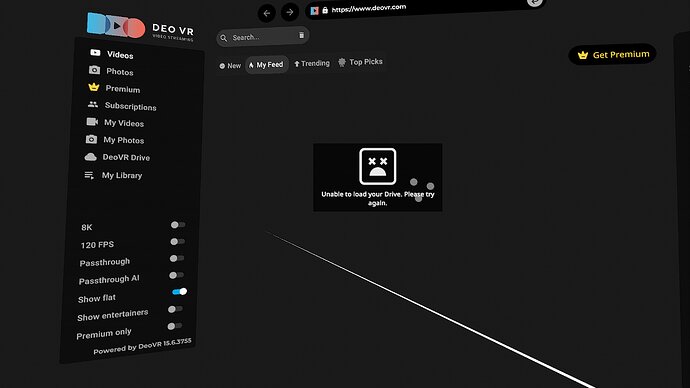
Task: Click the DeoVR Drive cloud icon
Action: coord(90,157)
